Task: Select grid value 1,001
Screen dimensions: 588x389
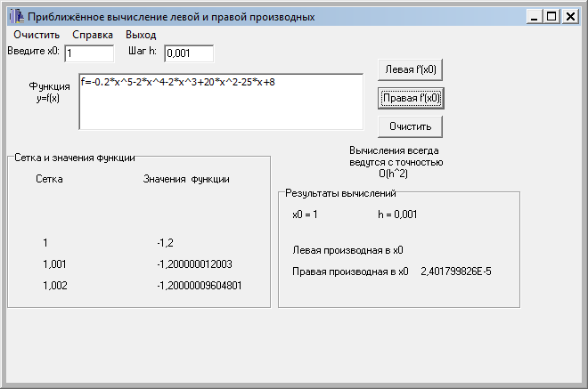Action: tap(54, 264)
